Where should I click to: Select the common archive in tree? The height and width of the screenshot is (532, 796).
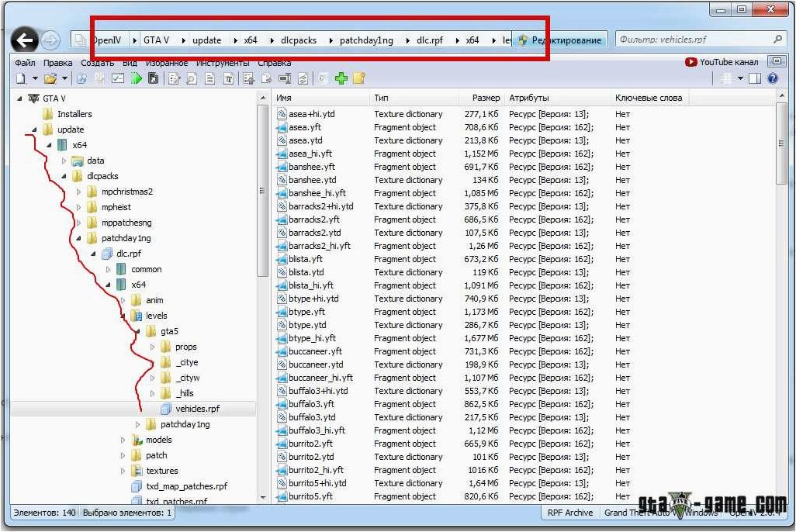click(x=146, y=270)
